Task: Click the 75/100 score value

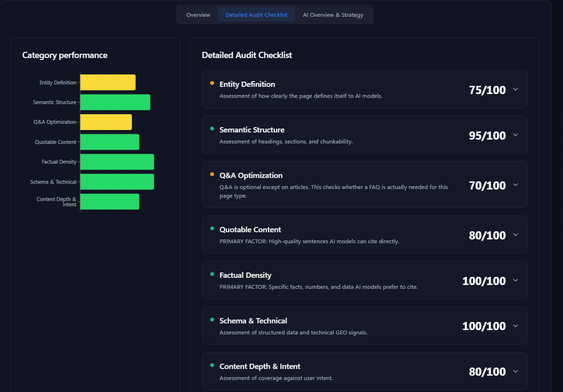Action: click(487, 90)
